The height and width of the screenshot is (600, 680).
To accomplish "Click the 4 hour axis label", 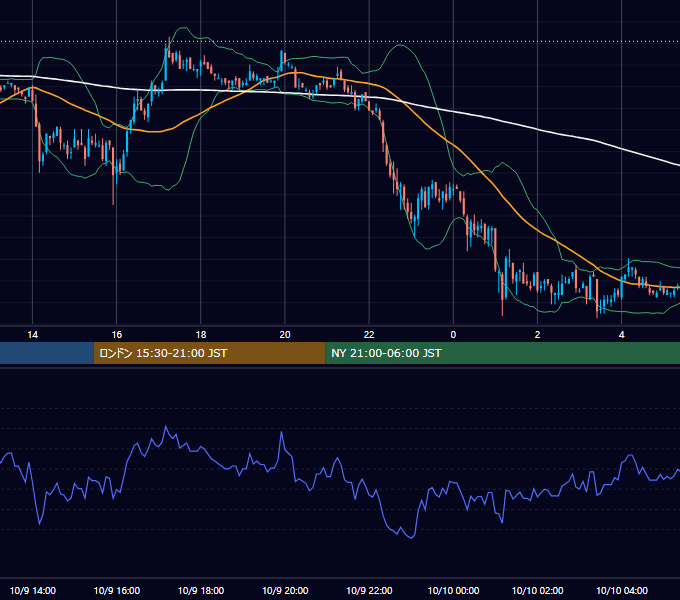I will [621, 335].
